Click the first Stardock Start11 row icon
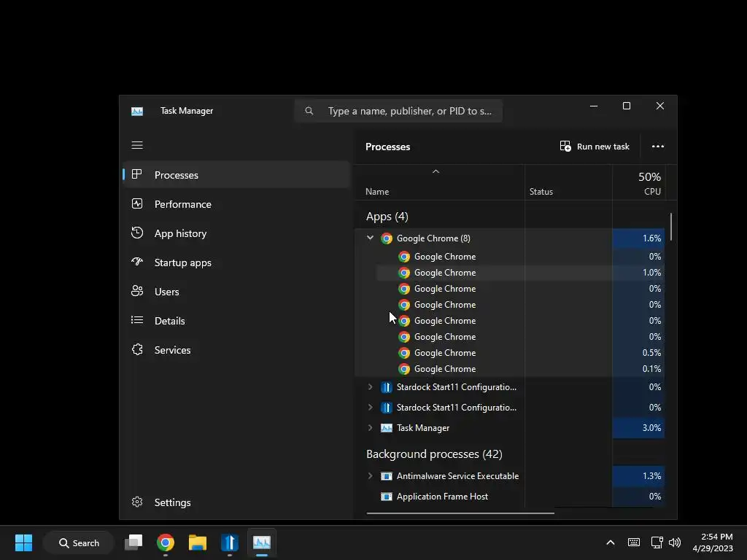Screen dimensions: 747x560 click(x=387, y=387)
